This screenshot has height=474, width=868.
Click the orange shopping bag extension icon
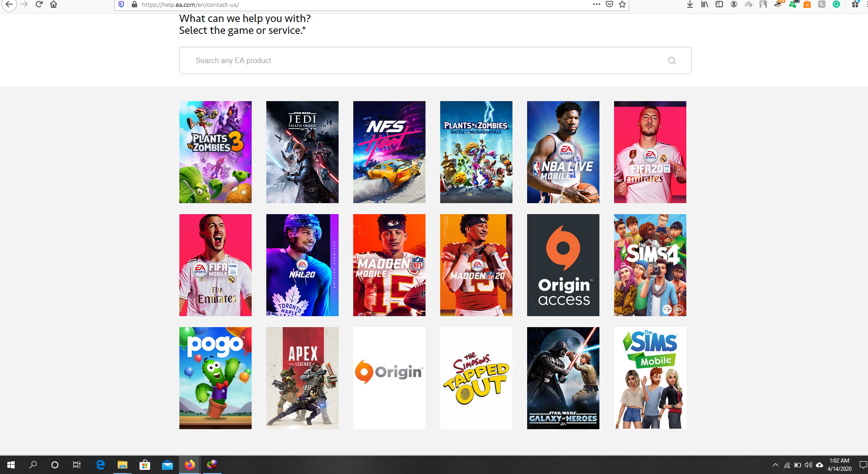pyautogui.click(x=807, y=5)
